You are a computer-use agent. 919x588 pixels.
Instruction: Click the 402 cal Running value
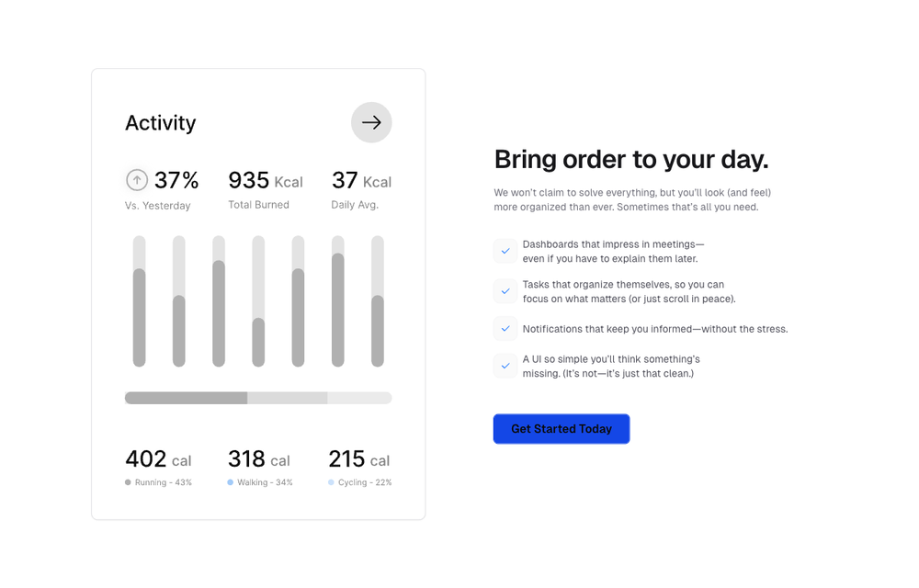[x=158, y=459]
